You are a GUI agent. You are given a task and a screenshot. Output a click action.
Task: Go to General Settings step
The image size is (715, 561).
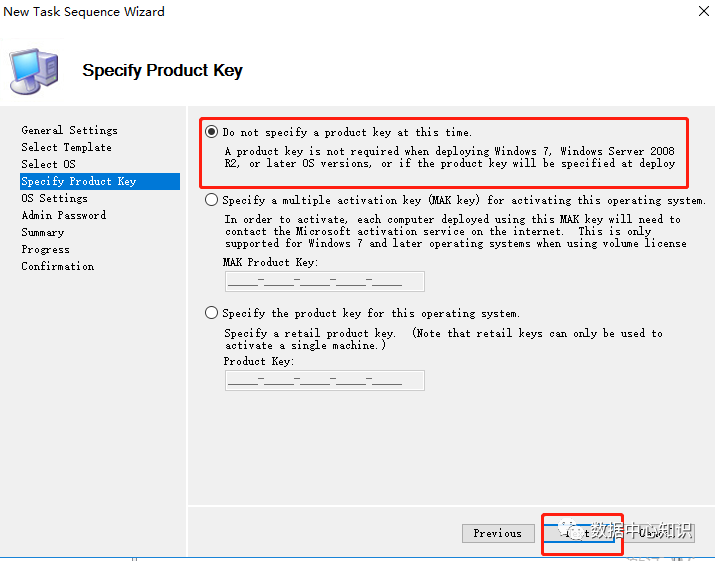tap(69, 130)
